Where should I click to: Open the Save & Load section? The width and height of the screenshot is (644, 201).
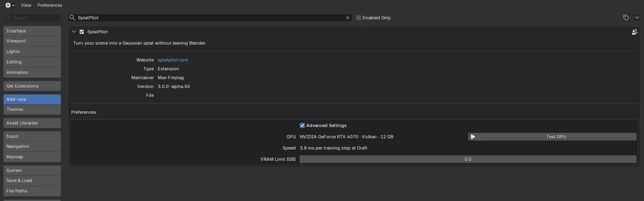[32, 180]
